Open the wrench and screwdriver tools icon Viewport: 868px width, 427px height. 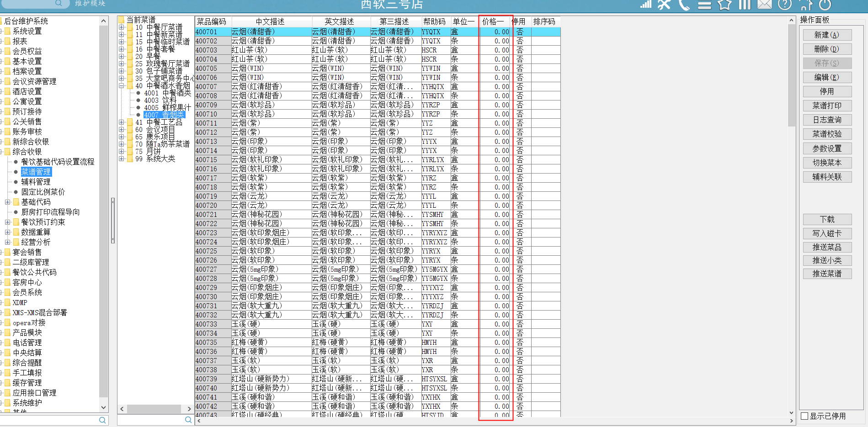pos(664,5)
